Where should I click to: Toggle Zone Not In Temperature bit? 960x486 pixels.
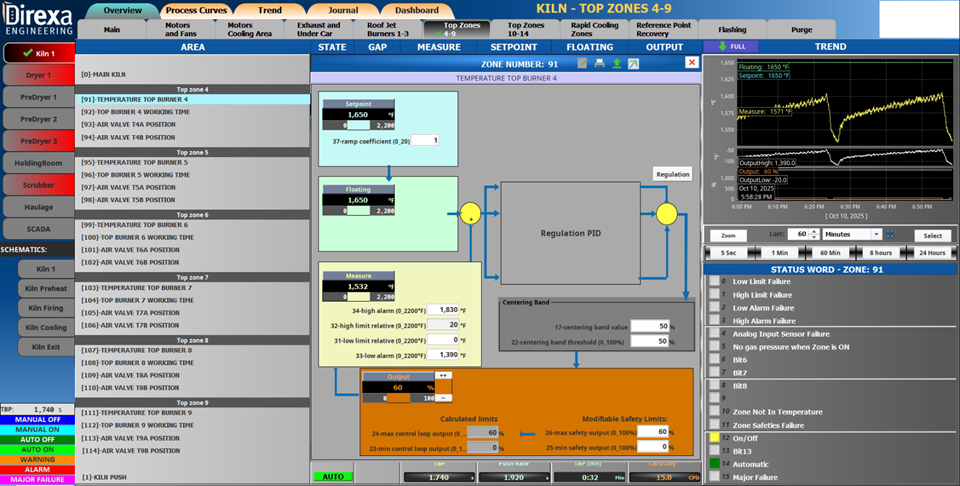[x=714, y=411]
